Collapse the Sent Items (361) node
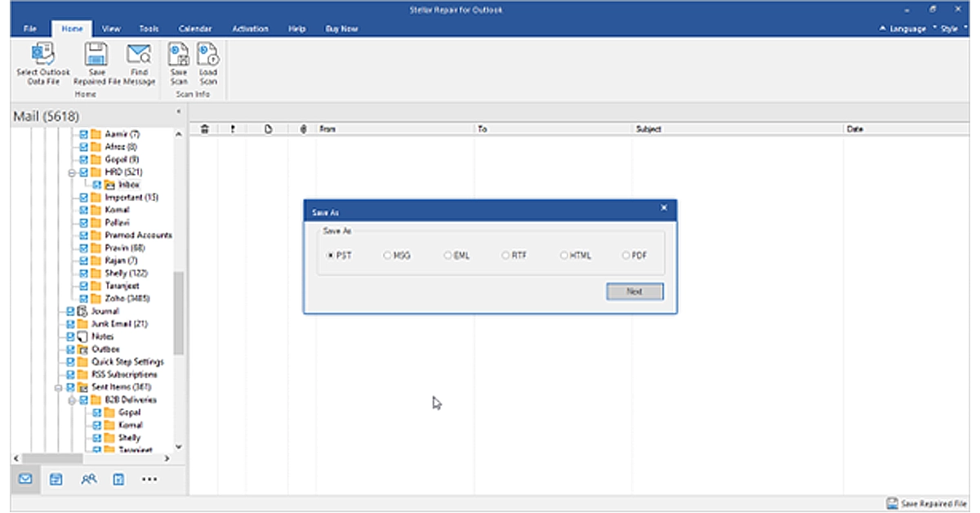This screenshot has height=513, width=980. point(59,387)
